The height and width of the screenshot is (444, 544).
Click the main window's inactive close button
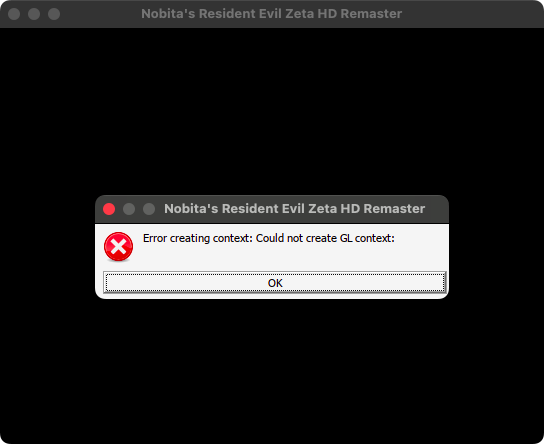(14, 14)
